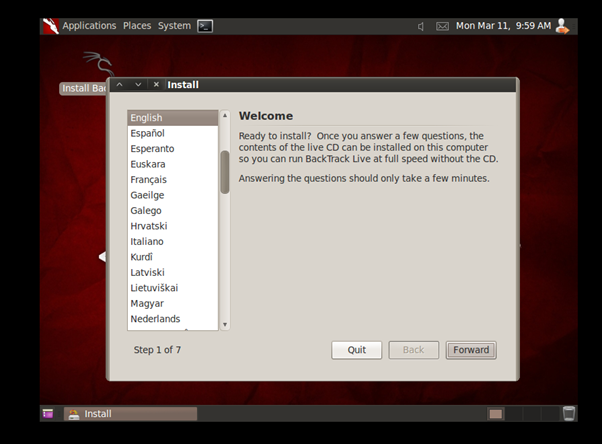Click the Show Desktop icon in bottom panel

point(48,414)
